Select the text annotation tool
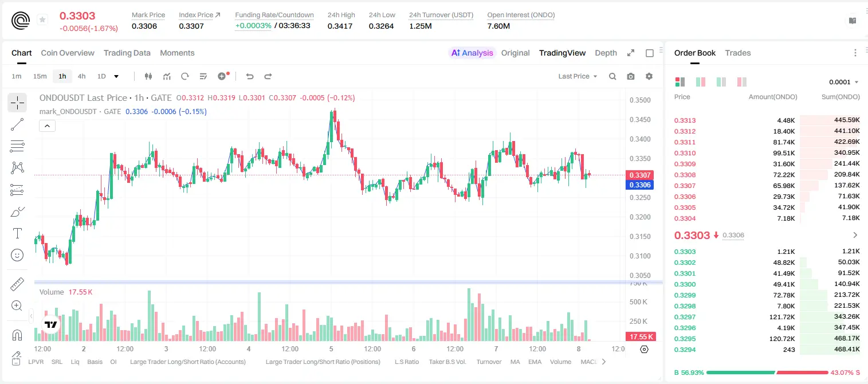Image resolution: width=868 pixels, height=384 pixels. click(17, 233)
